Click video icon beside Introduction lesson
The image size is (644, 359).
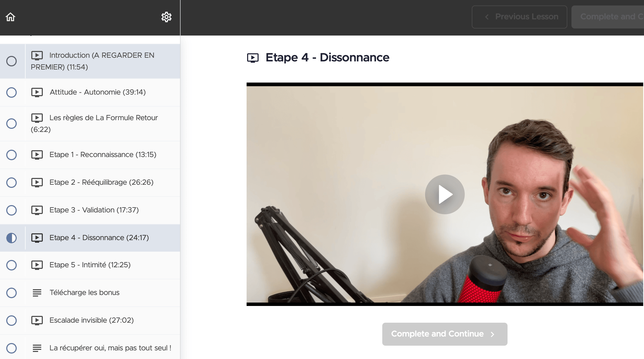pos(37,55)
